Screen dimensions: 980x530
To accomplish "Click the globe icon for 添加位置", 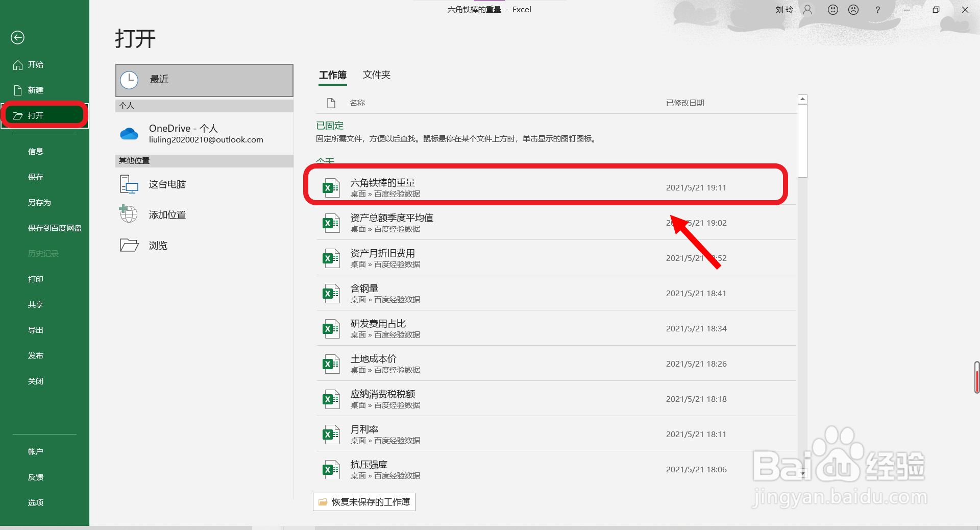I will (x=128, y=214).
